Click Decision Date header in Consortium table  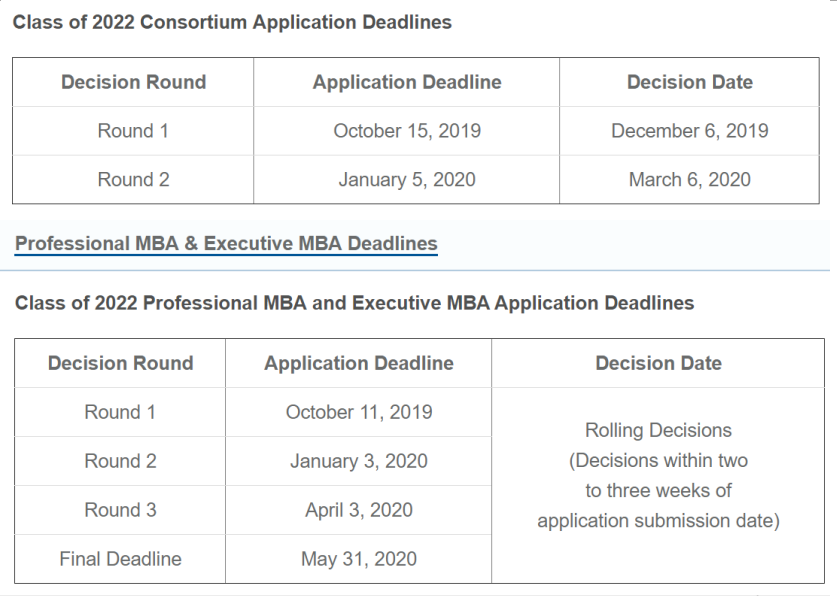689,83
